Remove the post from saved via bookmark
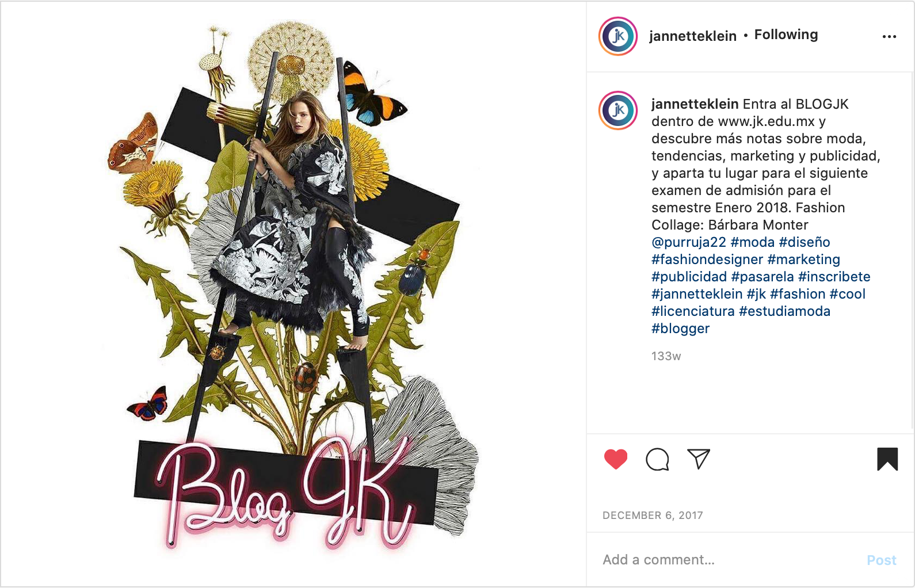Image resolution: width=915 pixels, height=588 pixels. tap(887, 459)
